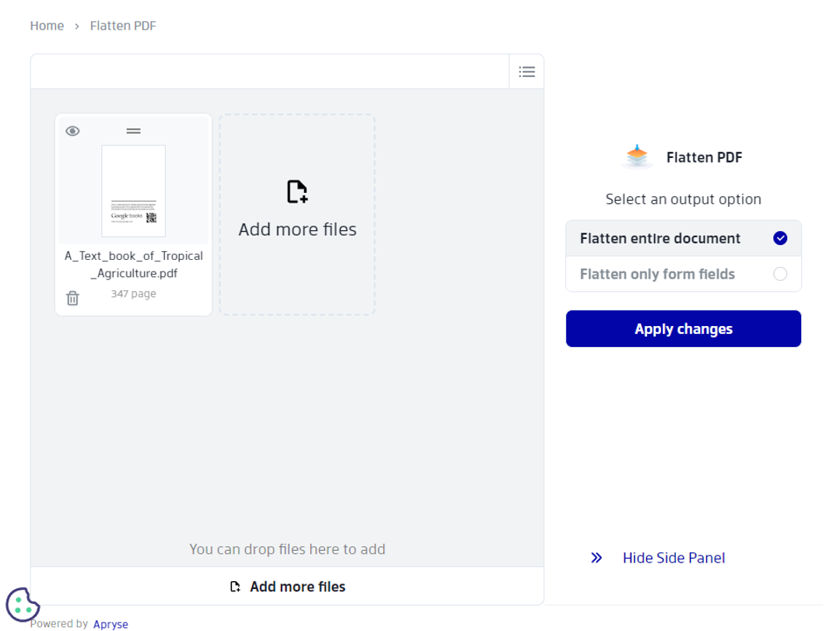This screenshot has height=631, width=840.
Task: Click Add more files at the bottom
Action: click(x=298, y=586)
